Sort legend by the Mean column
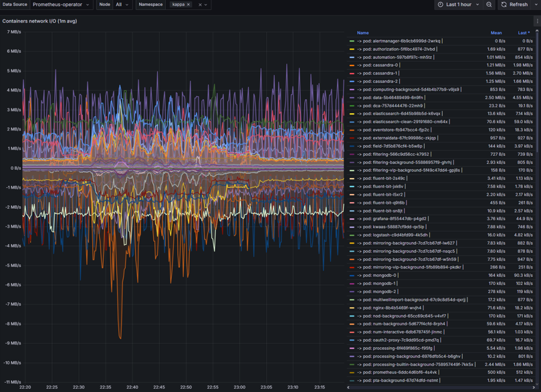Viewport: 541px width, 392px height. tap(496, 33)
